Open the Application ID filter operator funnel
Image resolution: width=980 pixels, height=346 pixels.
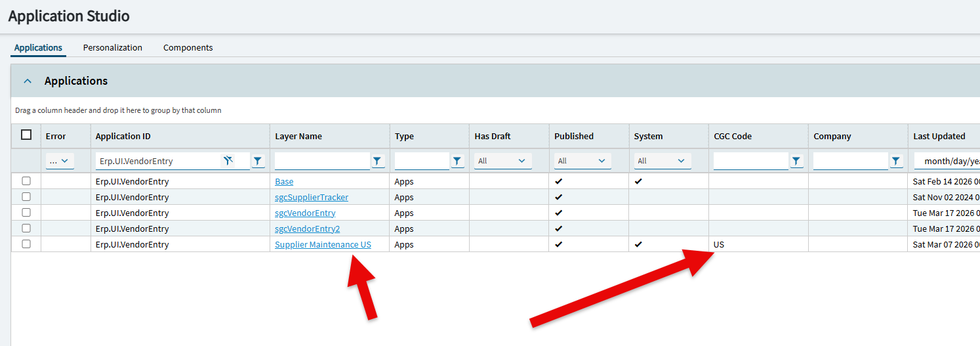pyautogui.click(x=258, y=161)
